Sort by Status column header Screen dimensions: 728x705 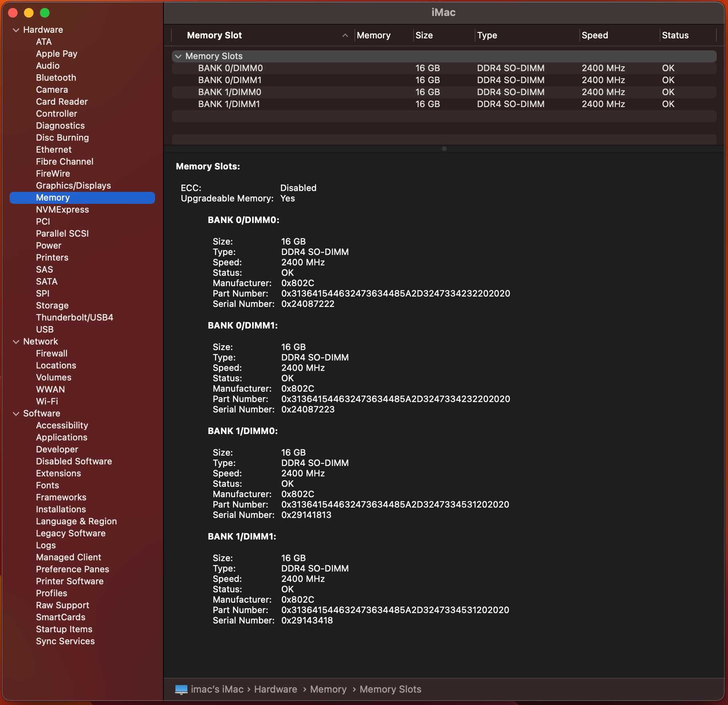[x=675, y=36]
